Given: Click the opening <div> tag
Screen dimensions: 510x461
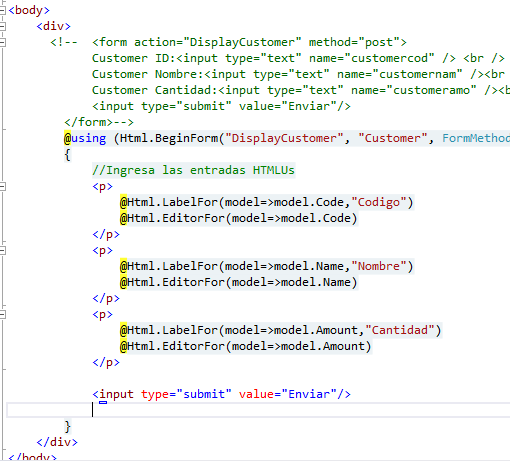Looking at the screenshot, I should [54, 26].
